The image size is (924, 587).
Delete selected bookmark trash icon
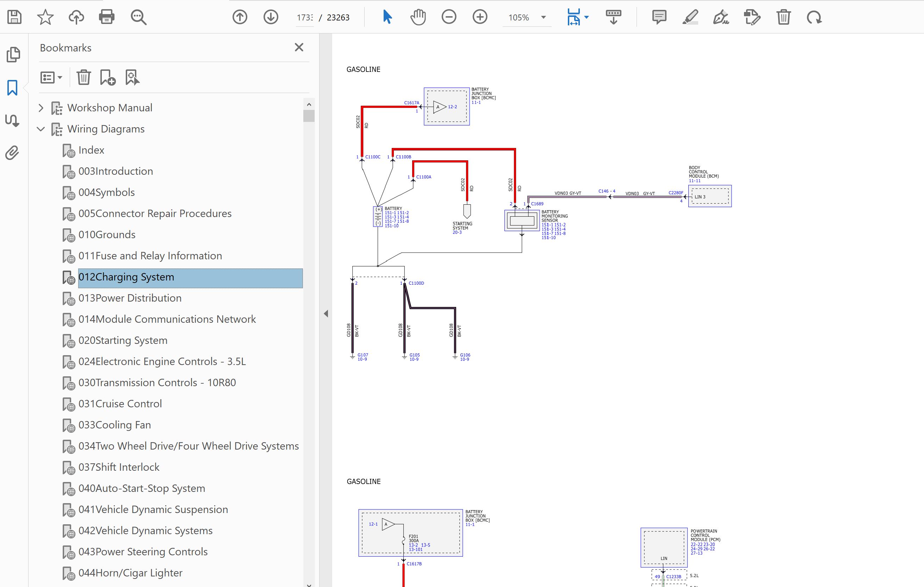click(83, 78)
